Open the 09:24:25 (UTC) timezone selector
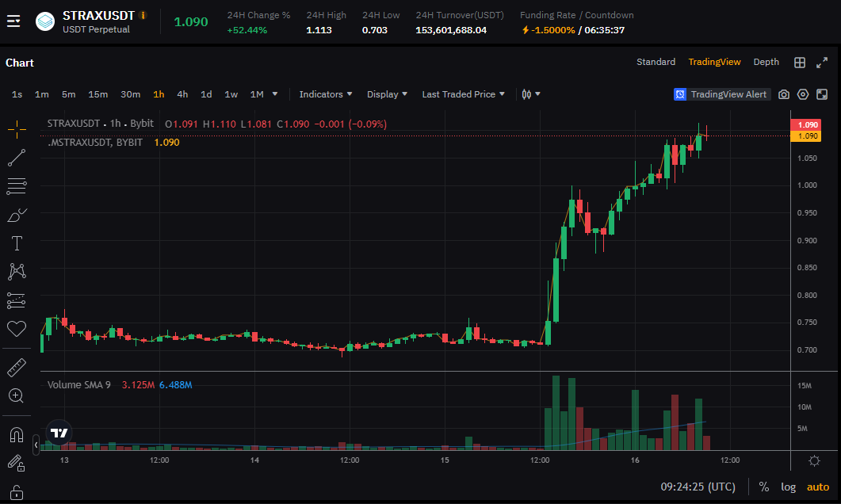This screenshot has width=841, height=504. pos(698,487)
